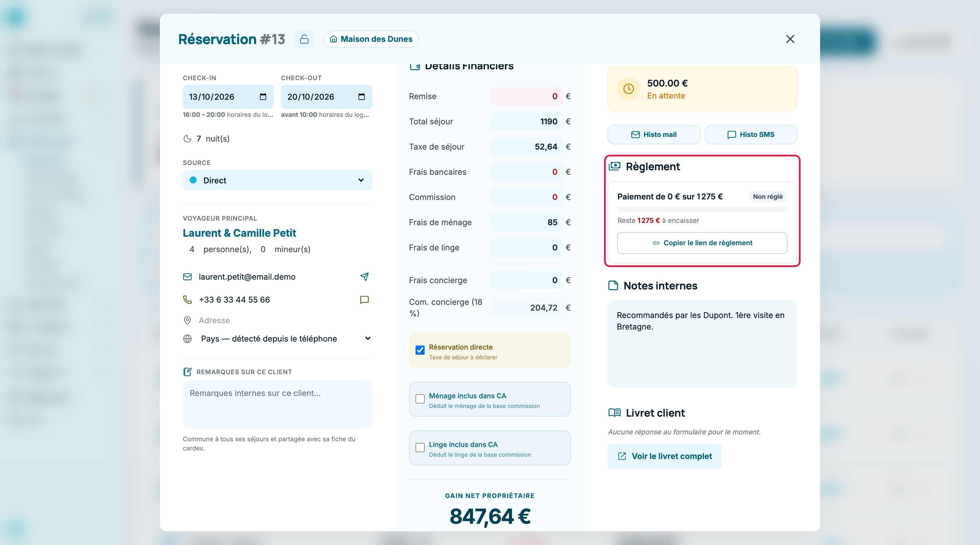
Task: Enable the Ménage inclus dans CA checkbox
Action: coord(420,399)
